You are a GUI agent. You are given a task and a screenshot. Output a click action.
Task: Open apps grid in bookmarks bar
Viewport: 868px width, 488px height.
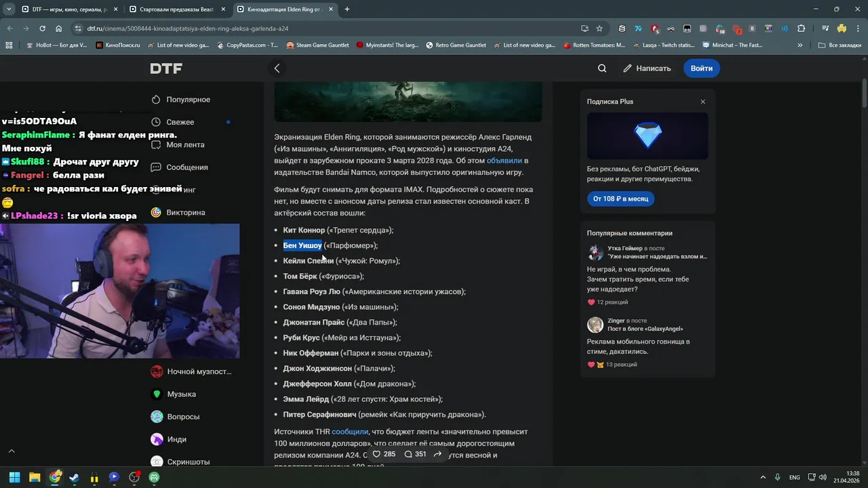tap(9, 45)
